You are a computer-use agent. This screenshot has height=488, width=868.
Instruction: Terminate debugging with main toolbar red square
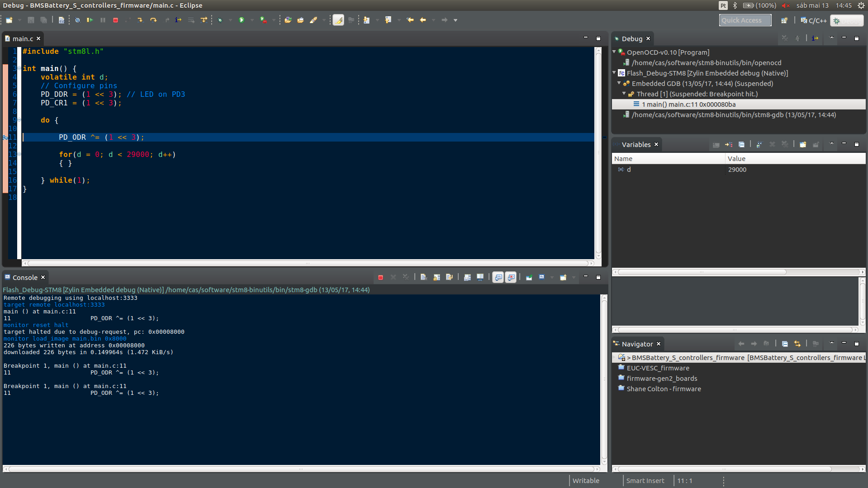pyautogui.click(x=115, y=20)
